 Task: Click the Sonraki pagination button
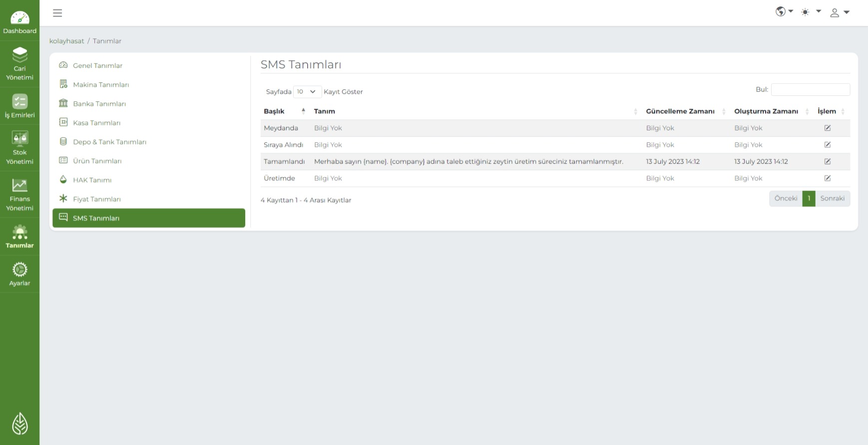(833, 199)
